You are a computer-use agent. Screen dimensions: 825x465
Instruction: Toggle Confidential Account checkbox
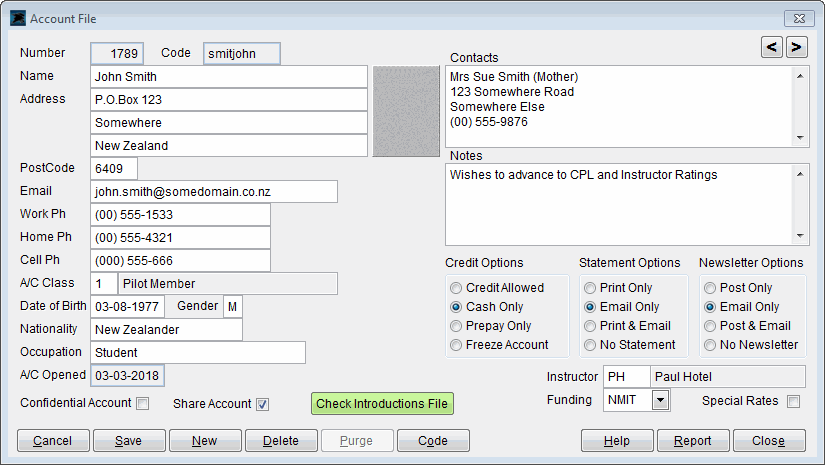click(x=143, y=403)
